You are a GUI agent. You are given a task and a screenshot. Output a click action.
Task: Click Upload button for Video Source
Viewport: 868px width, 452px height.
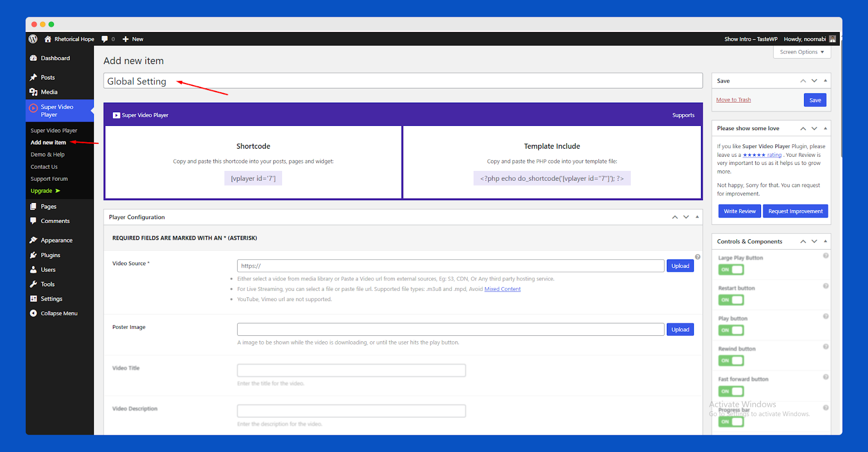[680, 266]
